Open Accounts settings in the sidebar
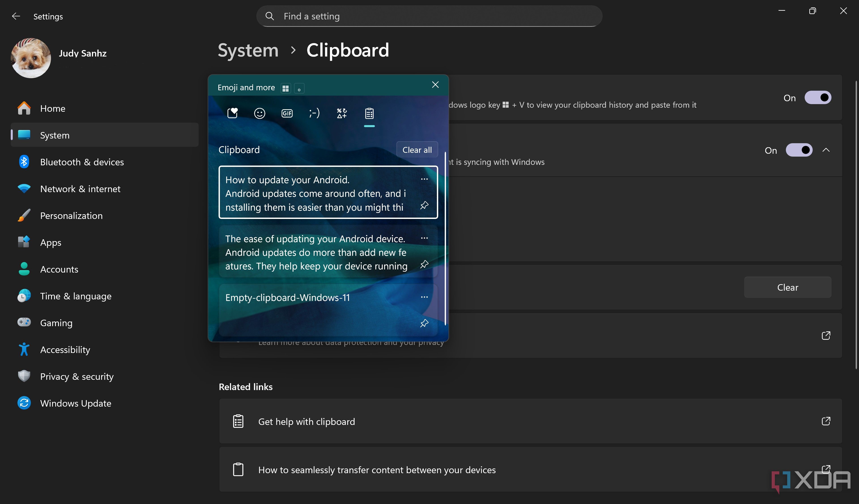This screenshot has width=859, height=504. coord(60,269)
